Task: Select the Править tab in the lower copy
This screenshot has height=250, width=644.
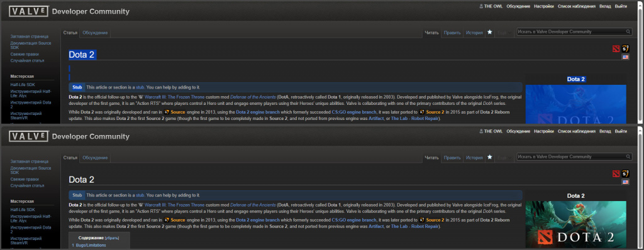Action: coord(452,158)
